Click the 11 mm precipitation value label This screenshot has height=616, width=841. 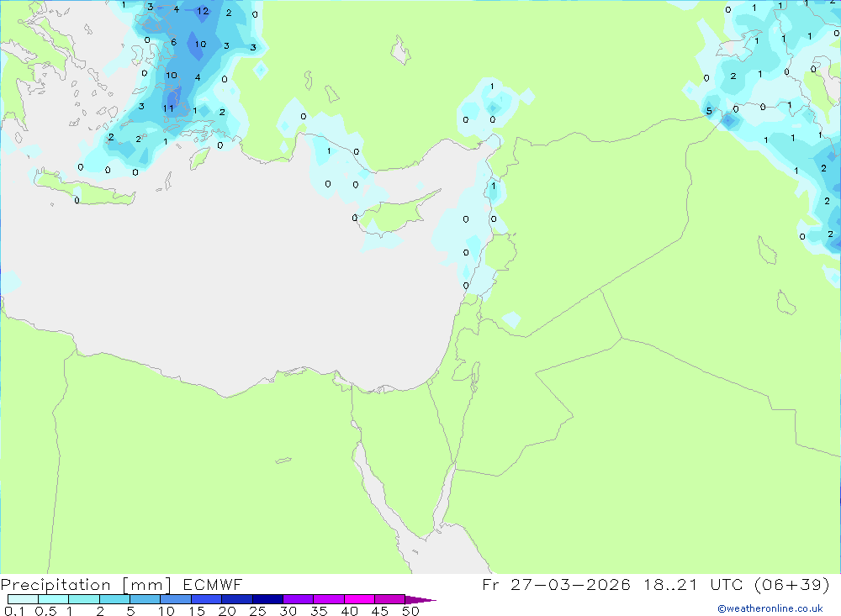(168, 108)
